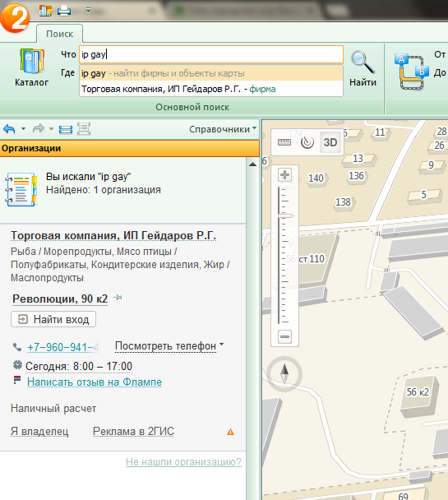Click the Реклама в 2ГИС link

(x=133, y=432)
